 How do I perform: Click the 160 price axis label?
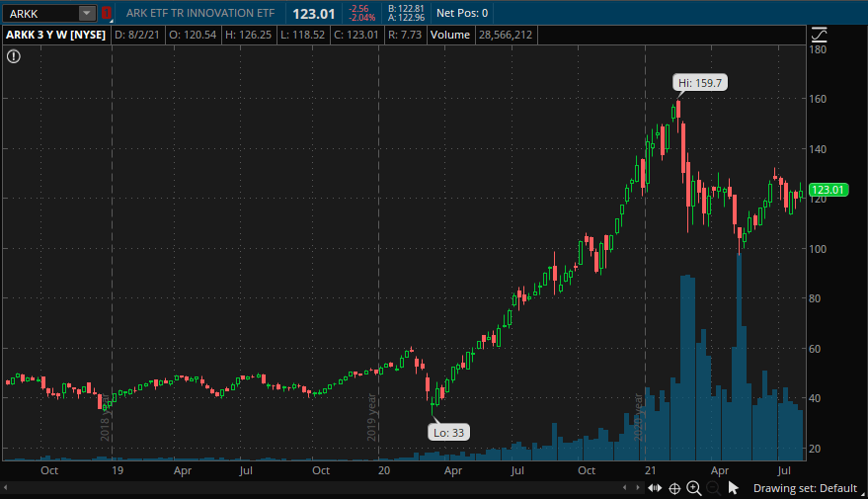pyautogui.click(x=818, y=99)
